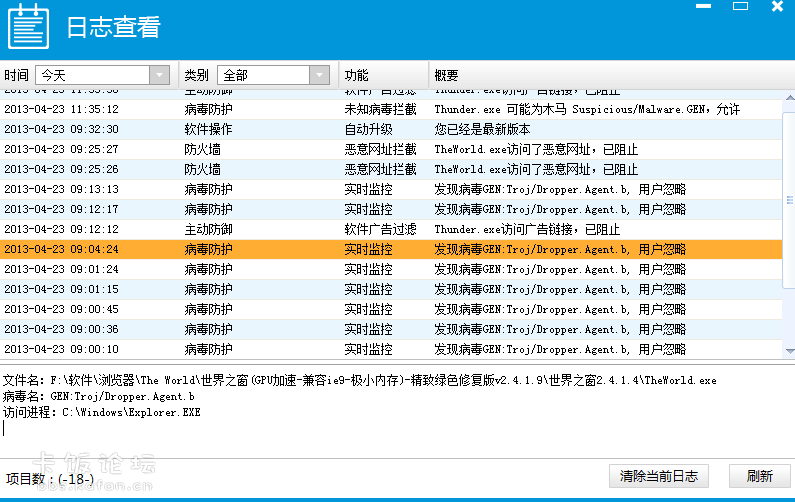Select the 防火墙 row at 09:25:27
Viewport: 795px width, 502px height.
(x=391, y=149)
